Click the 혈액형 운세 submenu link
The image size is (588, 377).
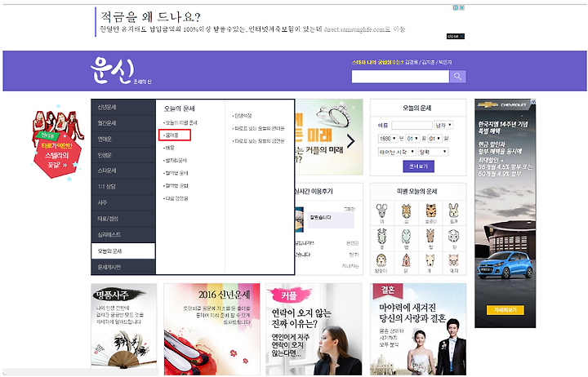tap(176, 173)
